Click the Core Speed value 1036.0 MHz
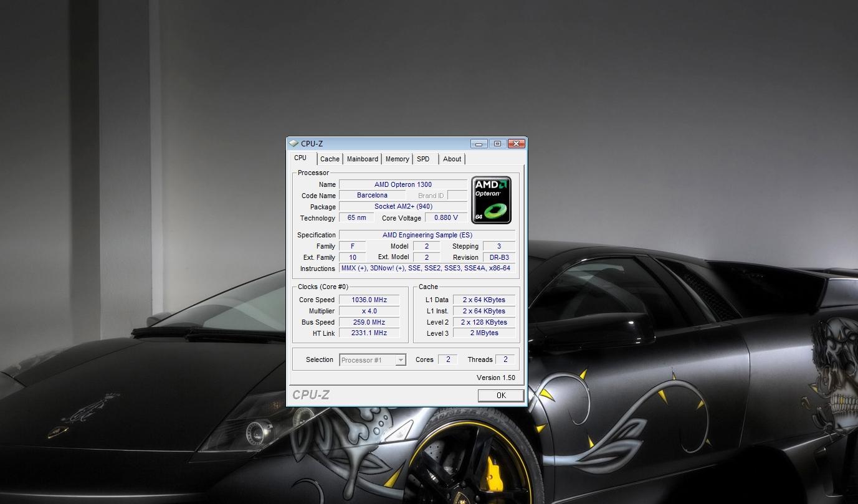 pyautogui.click(x=369, y=300)
